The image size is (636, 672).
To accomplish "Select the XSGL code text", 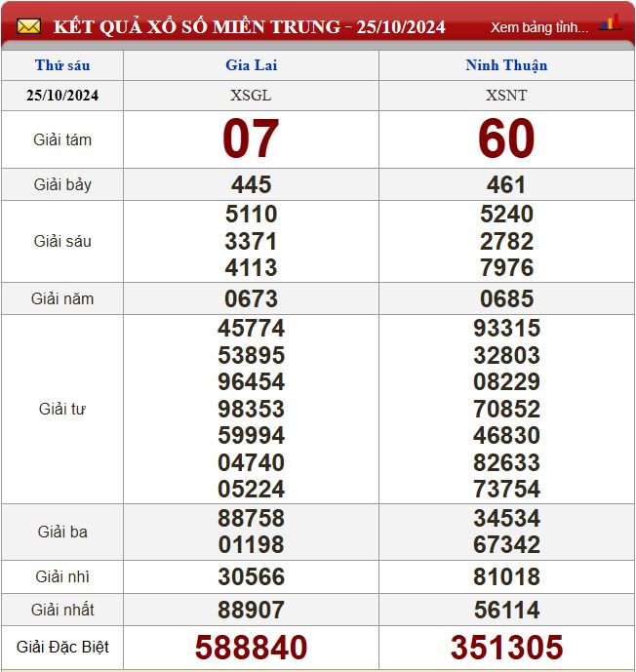I will tap(251, 96).
